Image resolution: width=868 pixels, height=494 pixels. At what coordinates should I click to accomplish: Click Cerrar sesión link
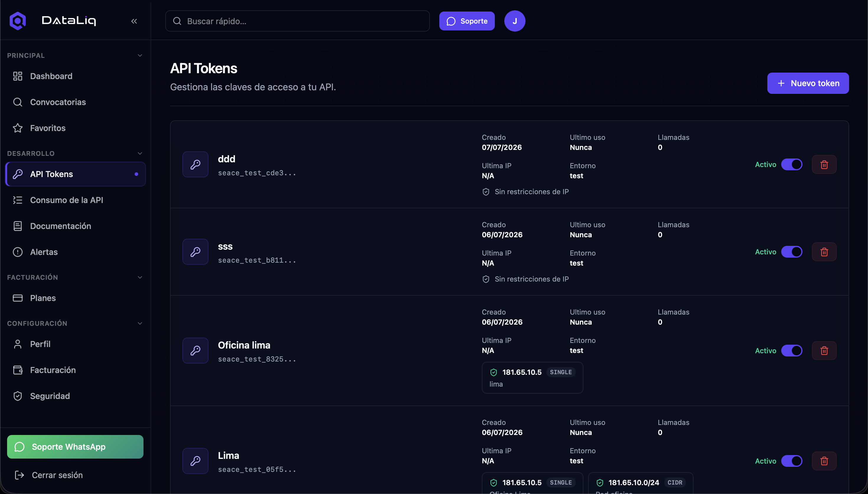(57, 475)
